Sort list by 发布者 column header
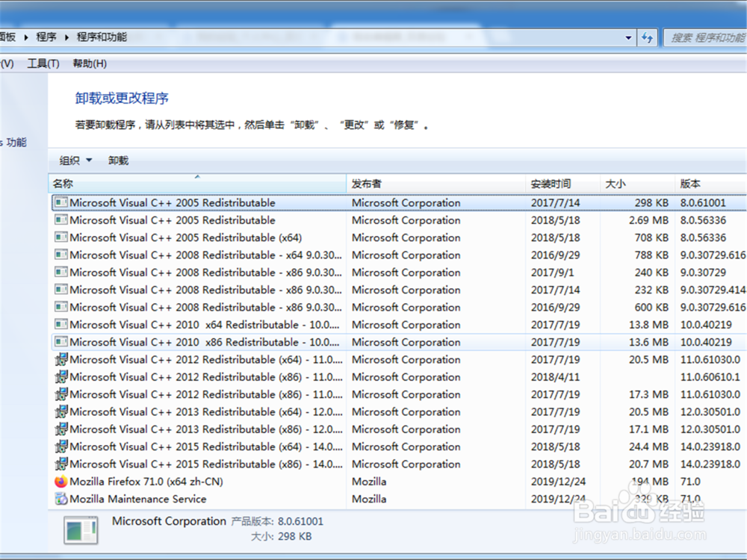This screenshot has width=747, height=560. [x=436, y=184]
